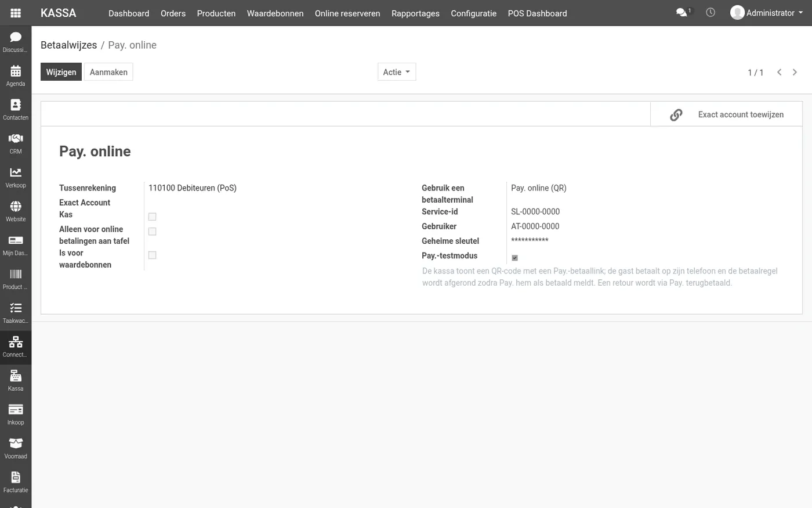
Task: Click Exact account toewijzen button
Action: [x=726, y=114]
